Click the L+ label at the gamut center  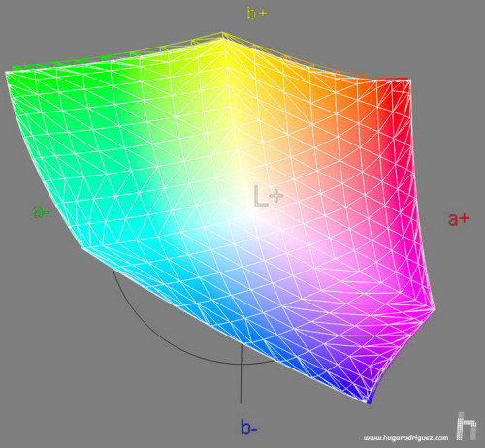click(x=269, y=196)
